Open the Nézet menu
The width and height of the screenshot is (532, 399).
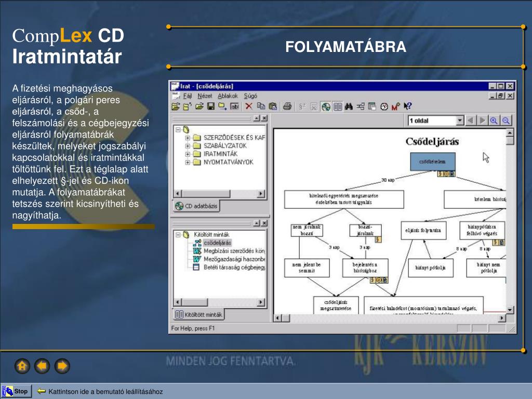coord(205,96)
